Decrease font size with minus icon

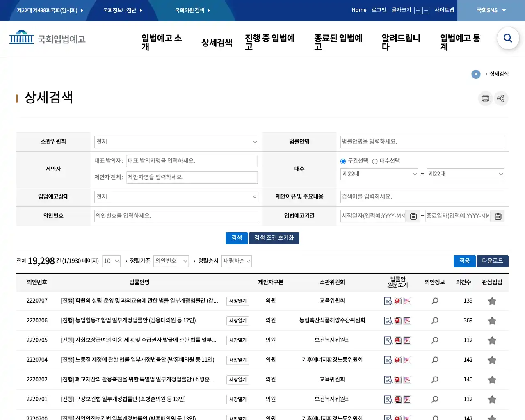(x=426, y=11)
